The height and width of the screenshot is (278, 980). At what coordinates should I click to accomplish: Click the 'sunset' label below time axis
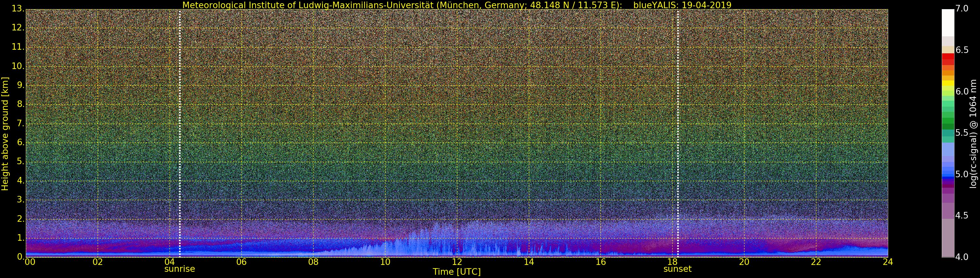coord(678,269)
